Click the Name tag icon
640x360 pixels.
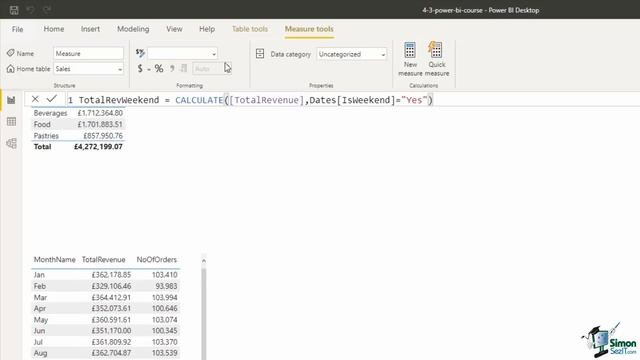tap(11, 53)
